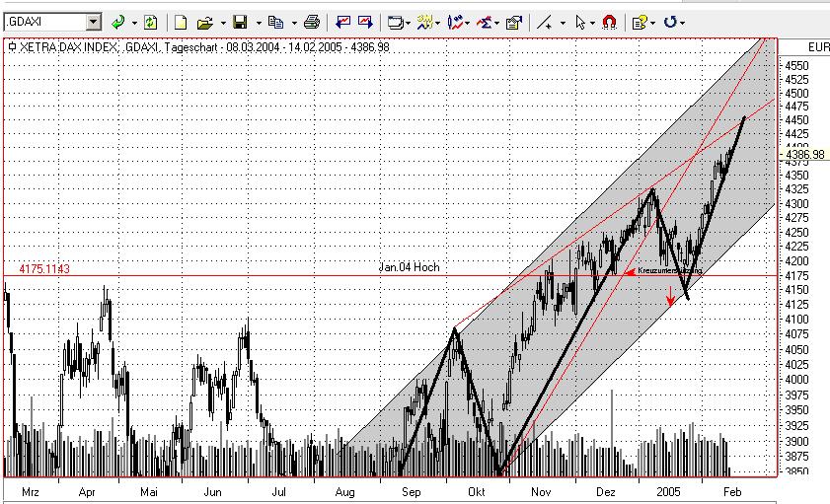This screenshot has width=830, height=504.
Task: Select the trend line drawing tool
Action: click(x=544, y=23)
